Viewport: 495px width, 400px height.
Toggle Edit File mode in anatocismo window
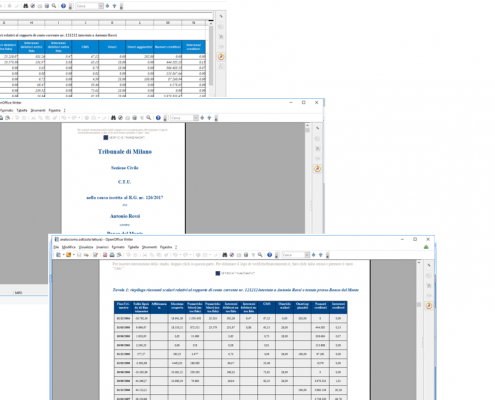coord(95,255)
